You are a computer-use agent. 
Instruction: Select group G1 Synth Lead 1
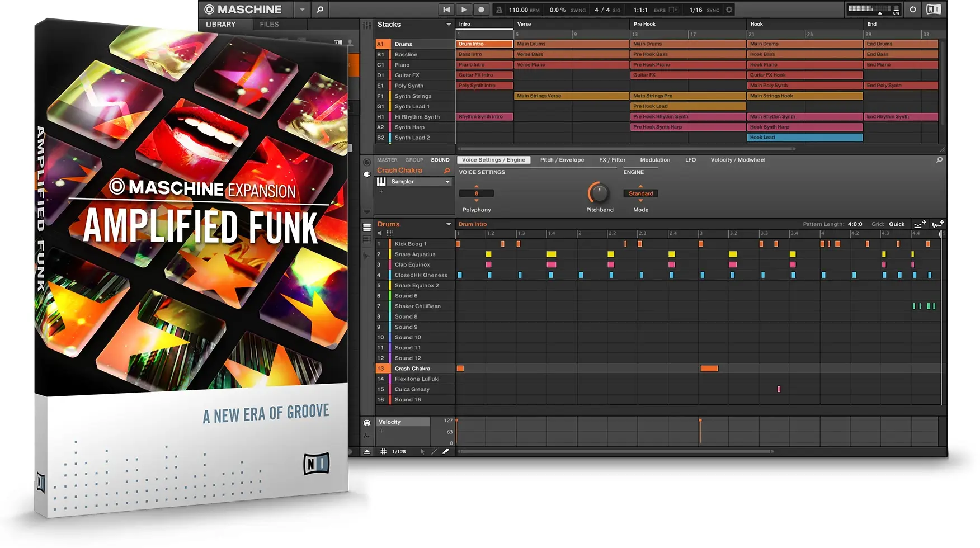point(415,106)
